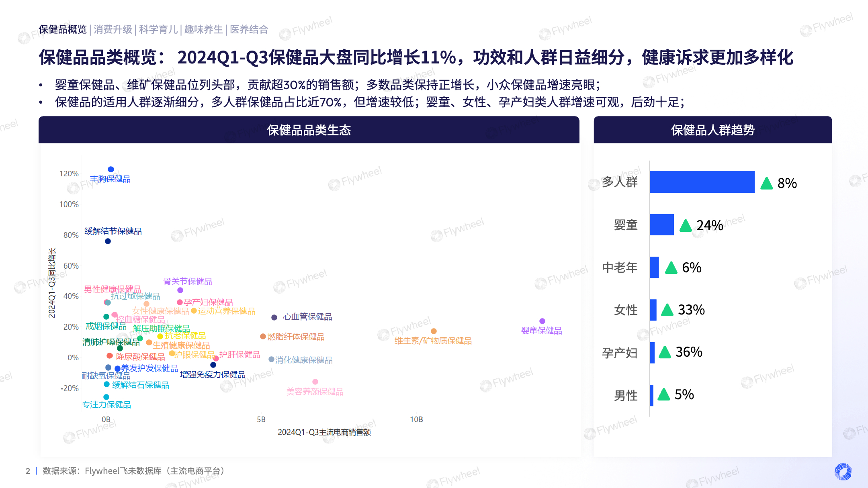Click the 保健品品类生态 panel header
The width and height of the screenshot is (868, 488).
tap(309, 130)
